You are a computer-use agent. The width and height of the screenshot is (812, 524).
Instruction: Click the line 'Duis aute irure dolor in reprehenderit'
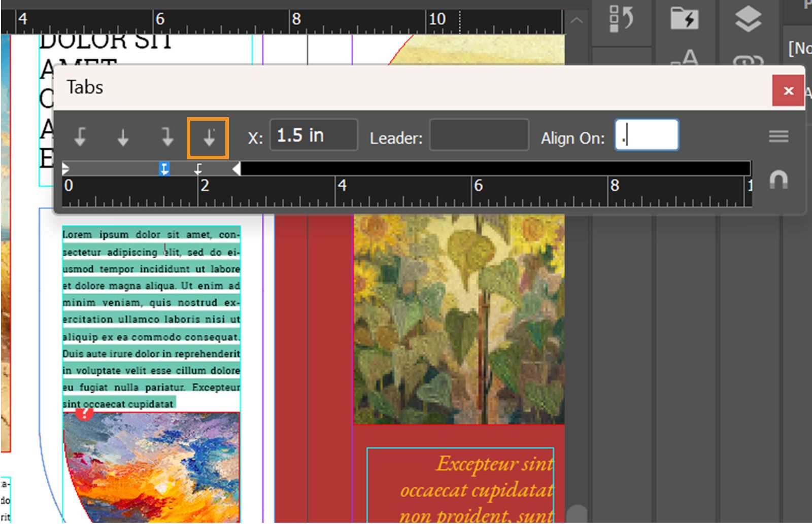(x=151, y=354)
